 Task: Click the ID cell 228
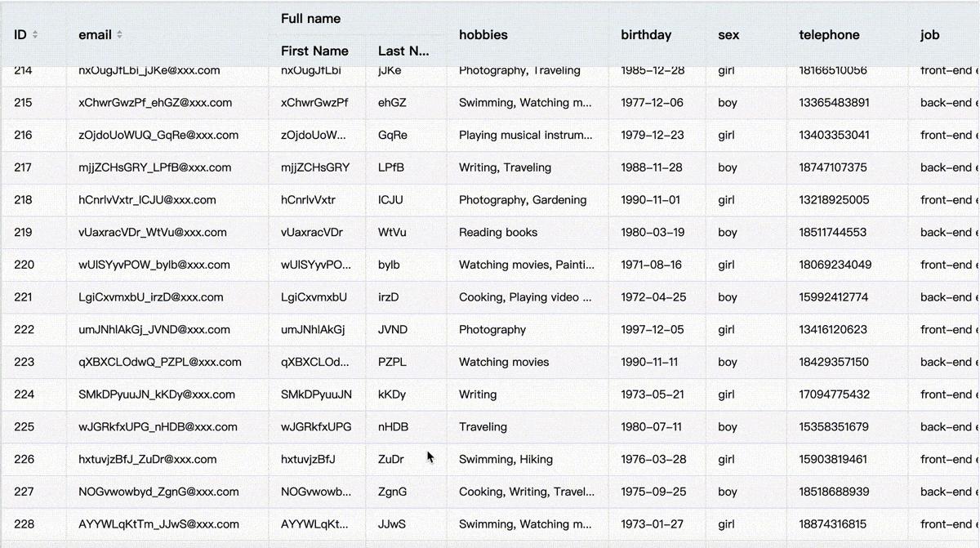[24, 524]
